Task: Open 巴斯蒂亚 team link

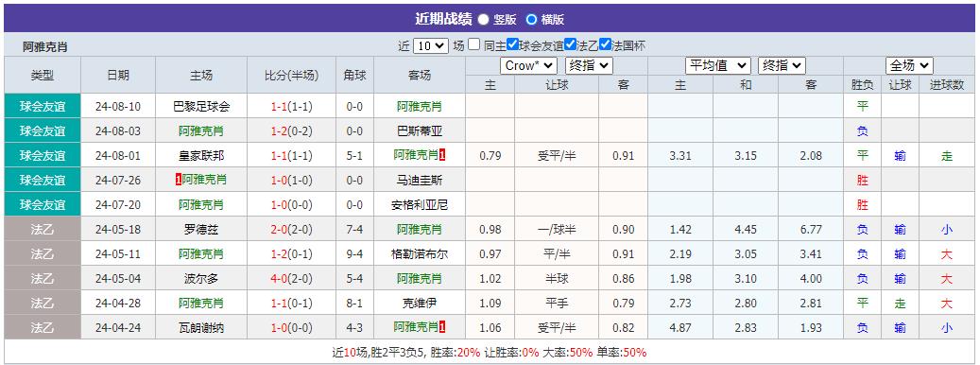Action: (420, 131)
